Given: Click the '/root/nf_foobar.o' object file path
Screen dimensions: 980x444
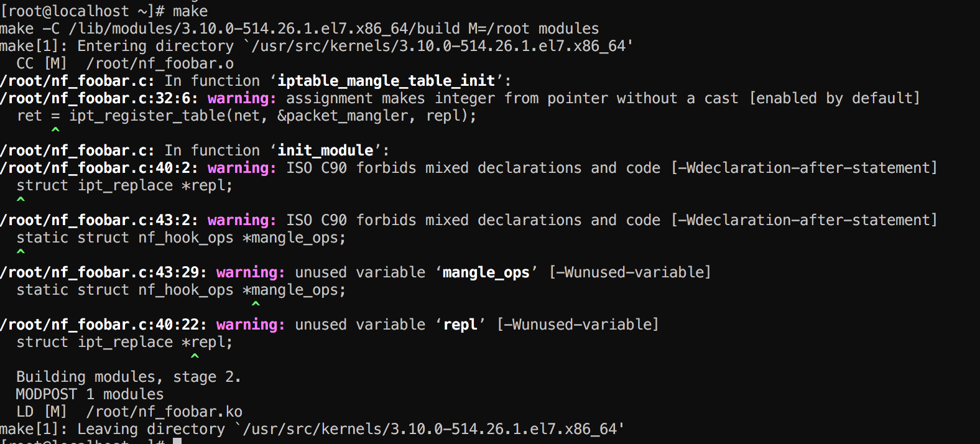Looking at the screenshot, I should pyautogui.click(x=160, y=63).
